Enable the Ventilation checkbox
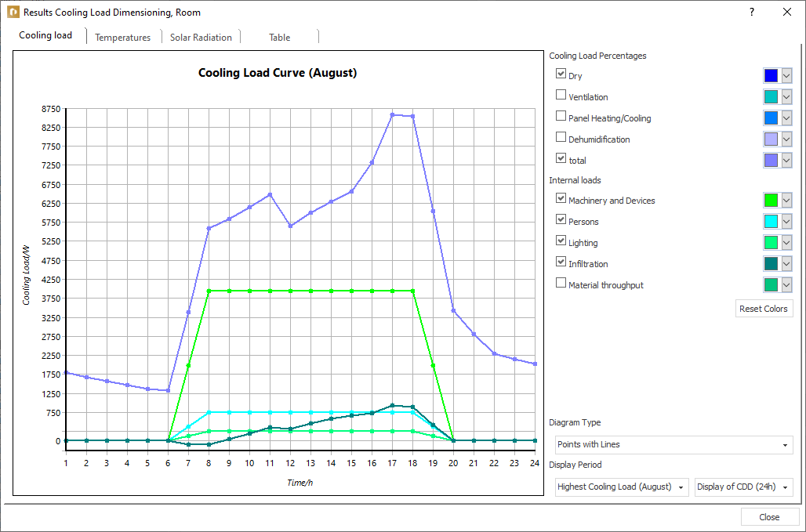Screen dimensions: 806x532 [561, 96]
